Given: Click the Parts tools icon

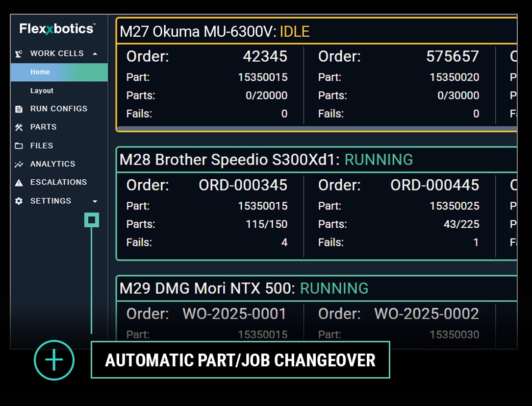Looking at the screenshot, I should (x=19, y=127).
